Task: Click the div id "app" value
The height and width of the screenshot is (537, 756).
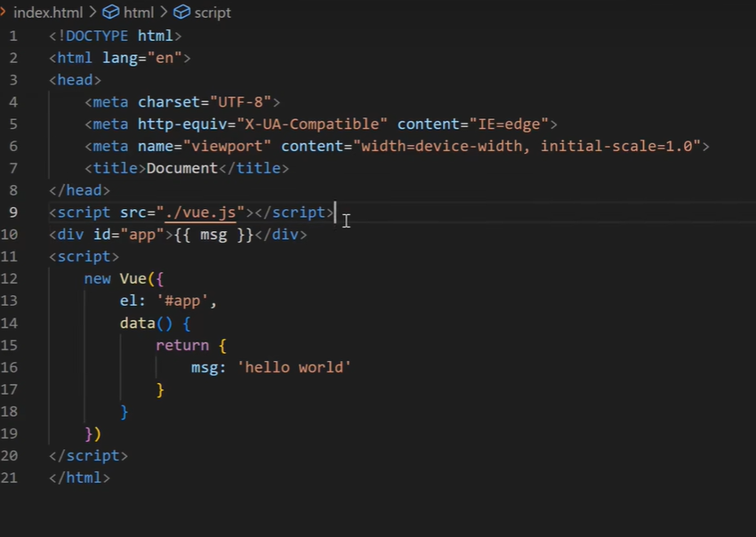Action: tap(142, 235)
